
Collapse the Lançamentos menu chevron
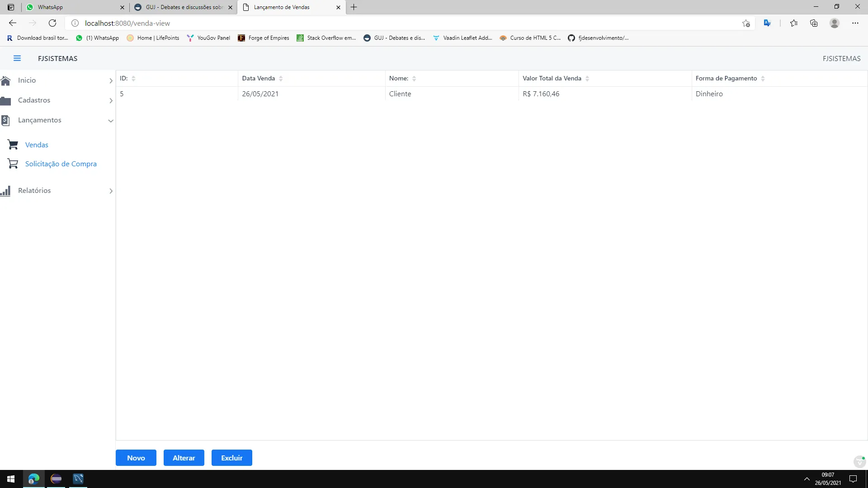111,121
